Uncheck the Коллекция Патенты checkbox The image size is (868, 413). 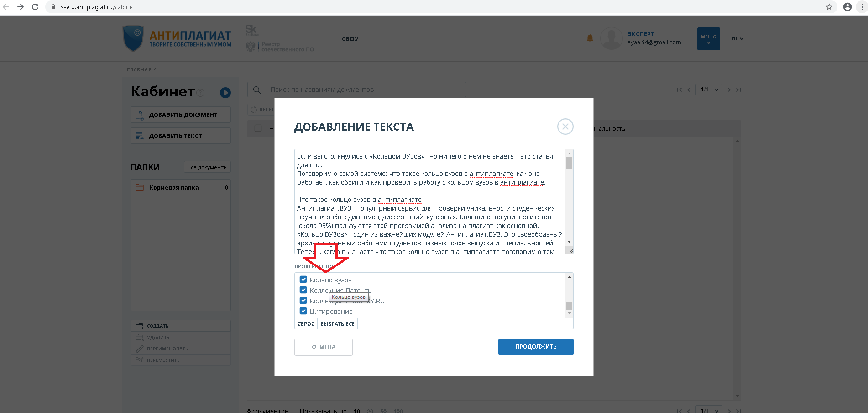(303, 290)
